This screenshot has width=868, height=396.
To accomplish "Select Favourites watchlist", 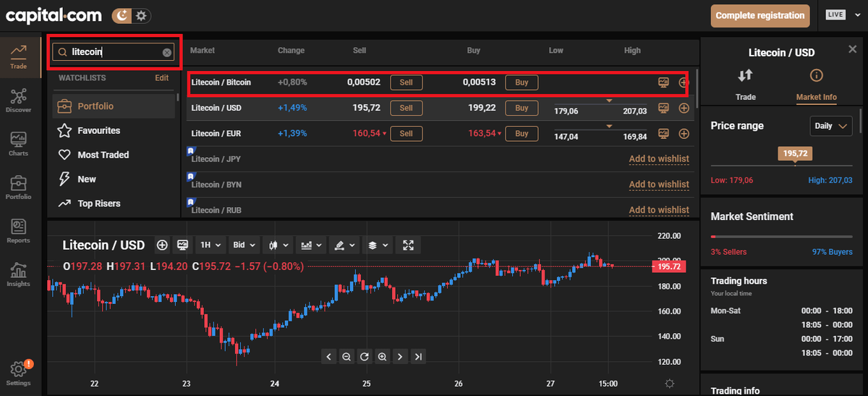I will [98, 130].
